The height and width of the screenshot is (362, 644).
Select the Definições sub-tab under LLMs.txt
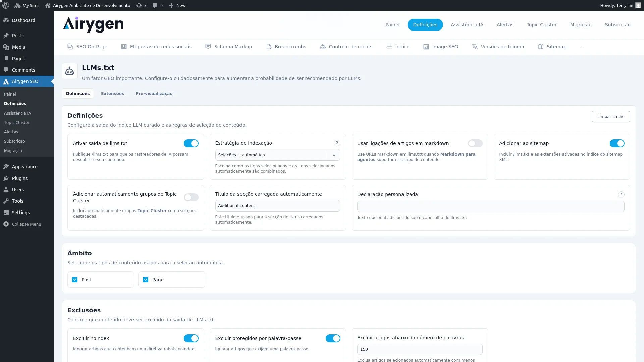(78, 94)
